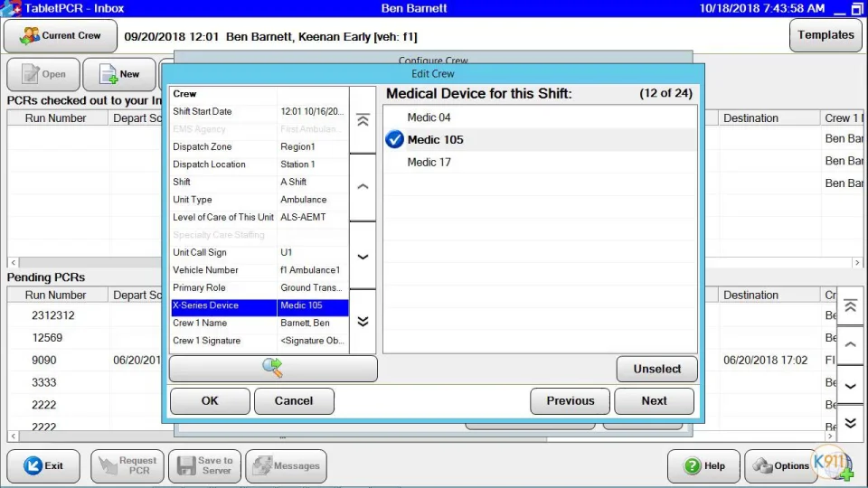Jump to bottom of crew field list
Viewport: 868px width, 488px height.
(x=363, y=322)
